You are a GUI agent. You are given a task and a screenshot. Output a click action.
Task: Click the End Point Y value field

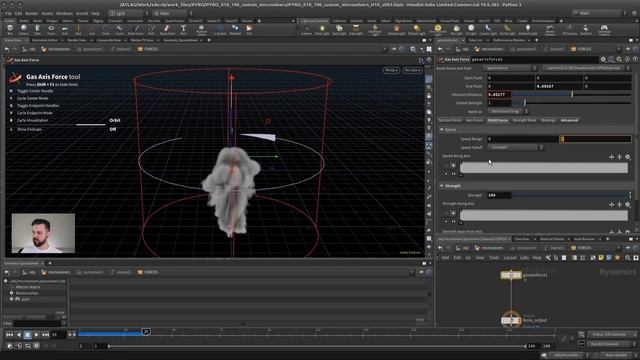[559, 86]
